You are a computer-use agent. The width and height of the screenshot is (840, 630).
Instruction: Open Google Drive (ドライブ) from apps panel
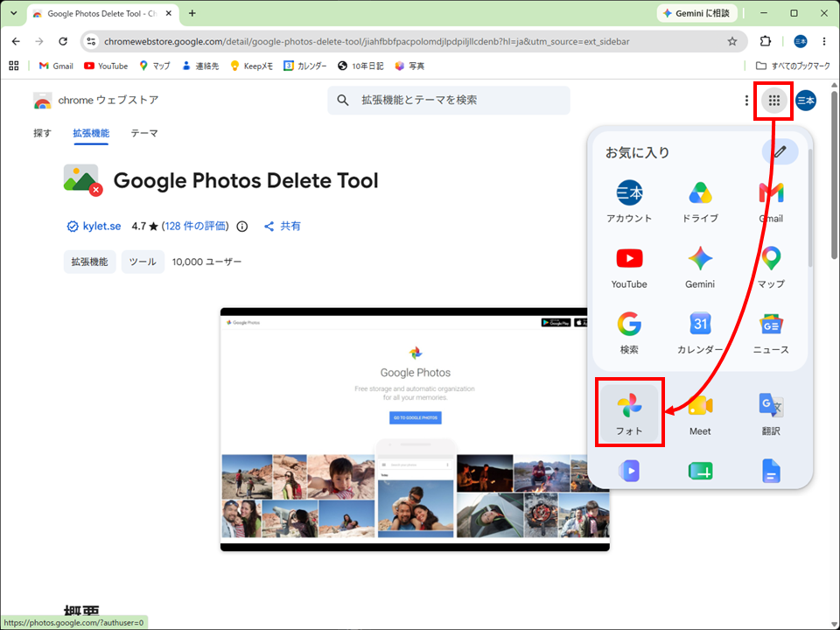click(700, 202)
